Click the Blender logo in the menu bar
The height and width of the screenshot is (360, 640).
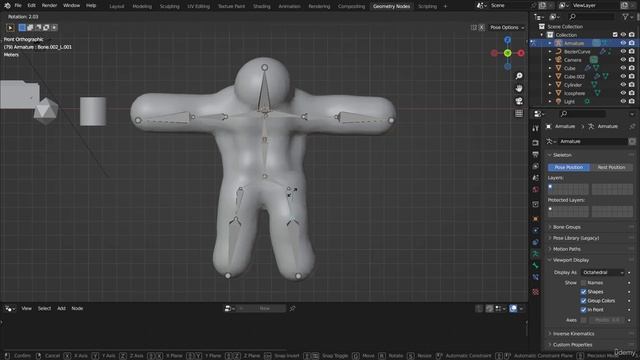7,6
